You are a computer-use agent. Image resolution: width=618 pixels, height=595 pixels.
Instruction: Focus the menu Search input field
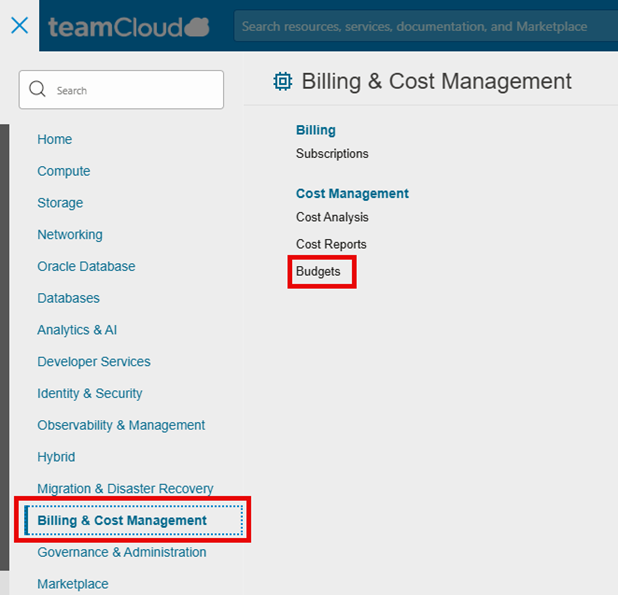[x=121, y=90]
